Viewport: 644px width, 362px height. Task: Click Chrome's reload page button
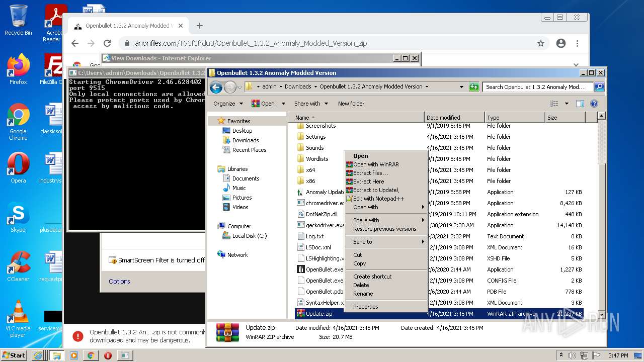click(x=107, y=43)
